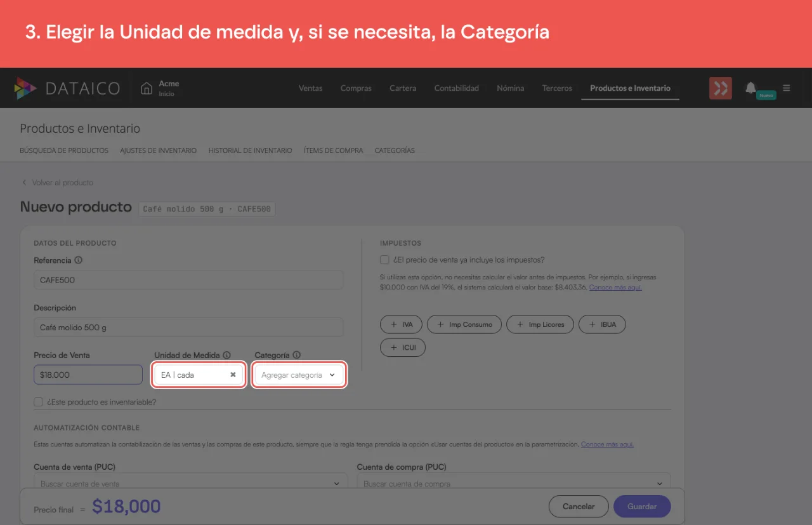This screenshot has width=812, height=525.
Task: Check ¿Este producto es inventariable?
Action: click(39, 402)
